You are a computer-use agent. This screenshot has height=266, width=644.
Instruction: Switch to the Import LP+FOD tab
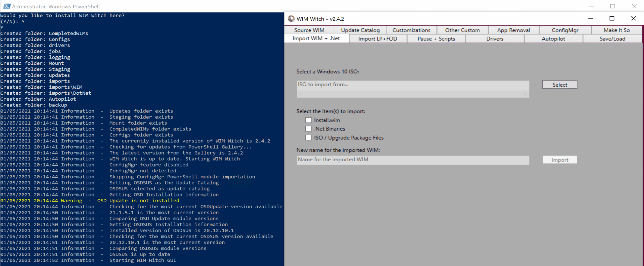pyautogui.click(x=378, y=39)
